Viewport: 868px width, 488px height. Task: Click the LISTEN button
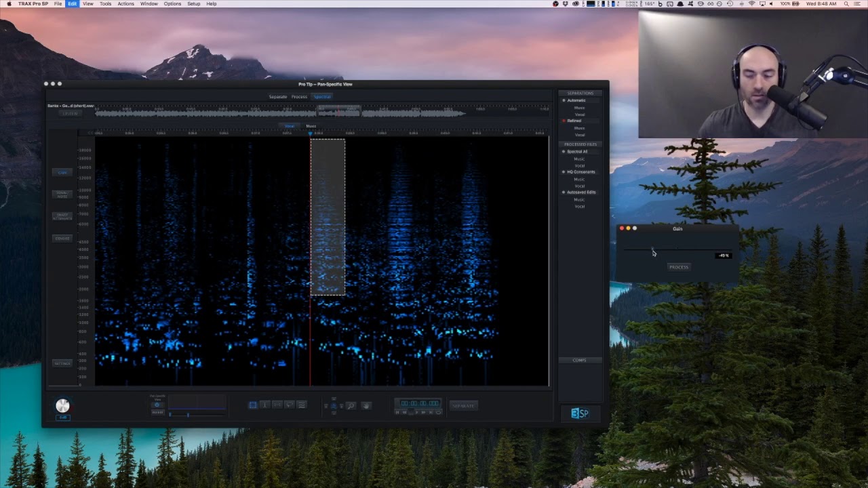click(70, 113)
